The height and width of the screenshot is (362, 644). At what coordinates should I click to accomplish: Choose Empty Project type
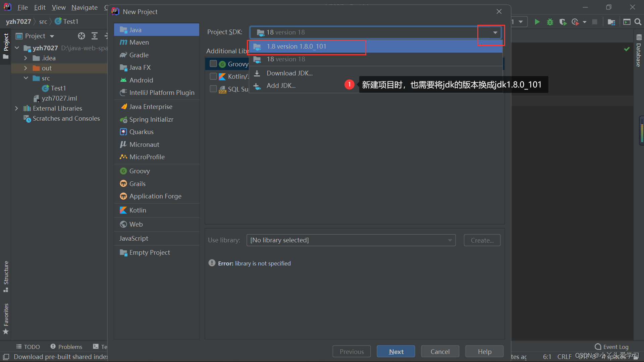[x=157, y=252]
